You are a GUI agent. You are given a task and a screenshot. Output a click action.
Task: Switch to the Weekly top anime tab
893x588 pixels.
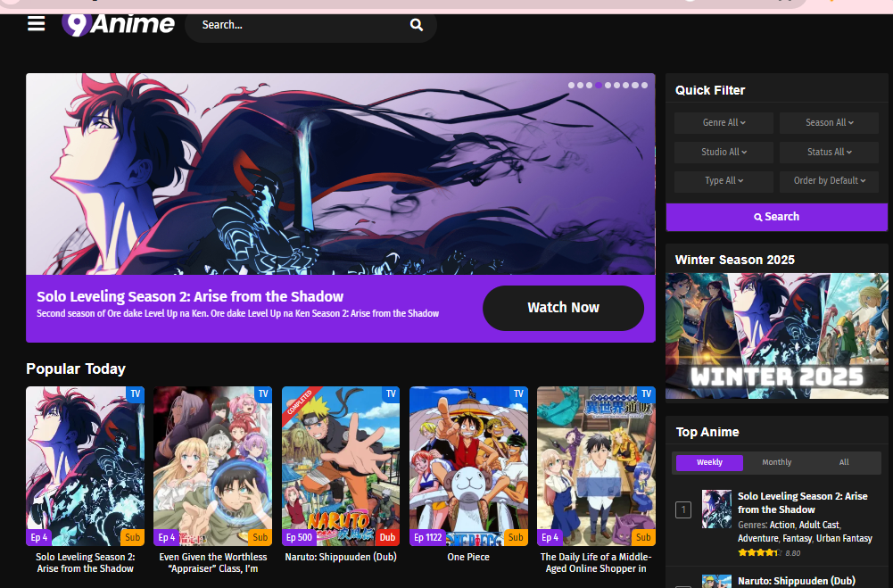[709, 463]
